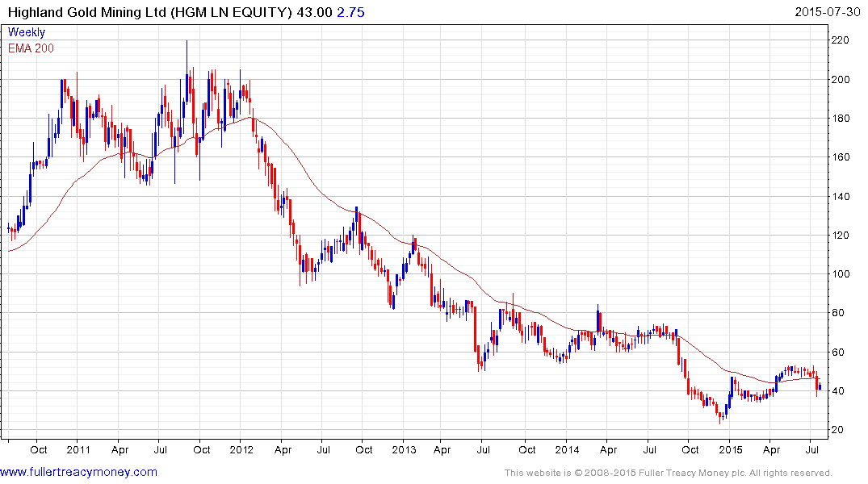Click the 2012 label on the time axis
This screenshot has height=484, width=868.
tap(241, 449)
